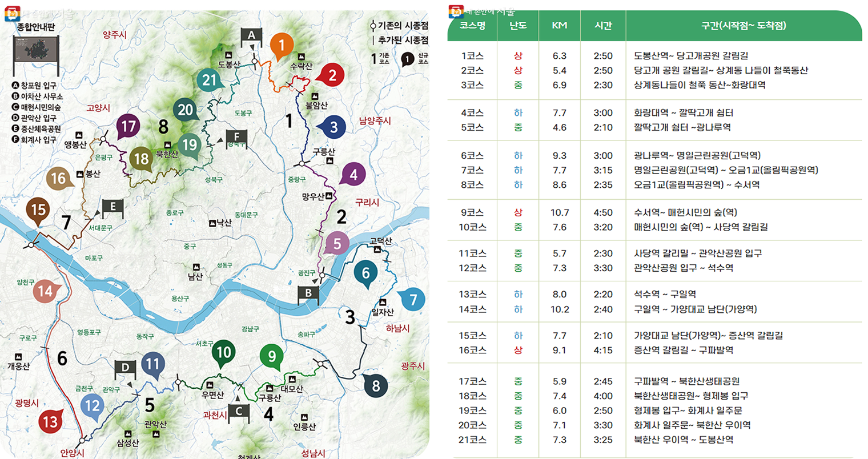Click the light blue course 12 pin
This screenshot has width=868, height=459.
(x=93, y=406)
